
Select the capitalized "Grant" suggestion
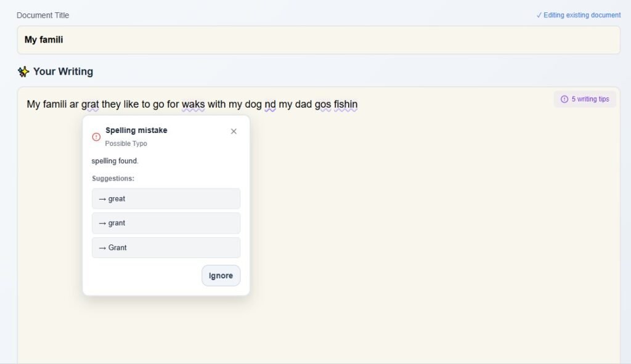166,248
